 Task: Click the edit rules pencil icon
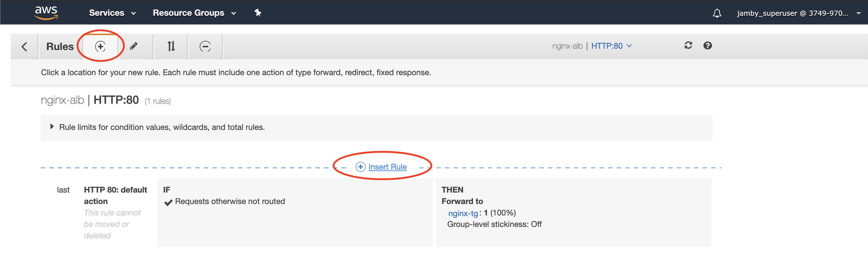pyautogui.click(x=134, y=46)
